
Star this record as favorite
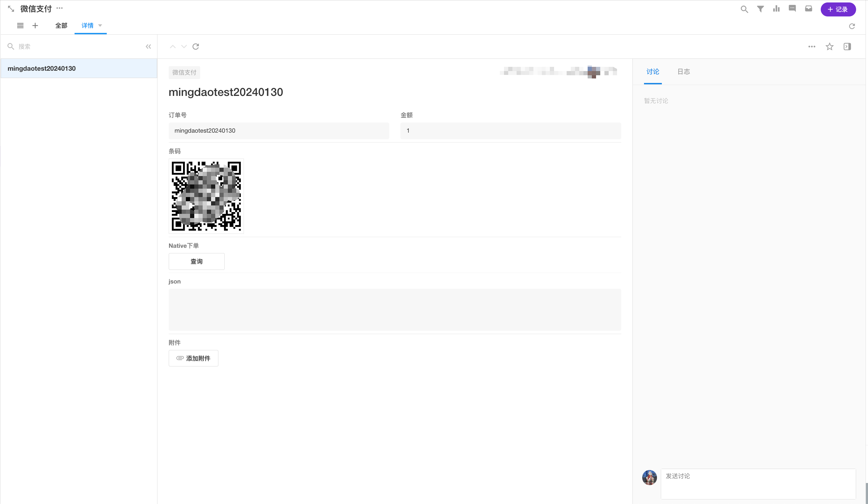829,47
